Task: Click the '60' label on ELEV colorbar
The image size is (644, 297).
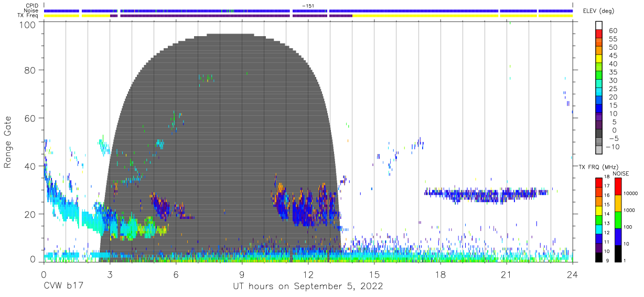Action: pyautogui.click(x=613, y=31)
